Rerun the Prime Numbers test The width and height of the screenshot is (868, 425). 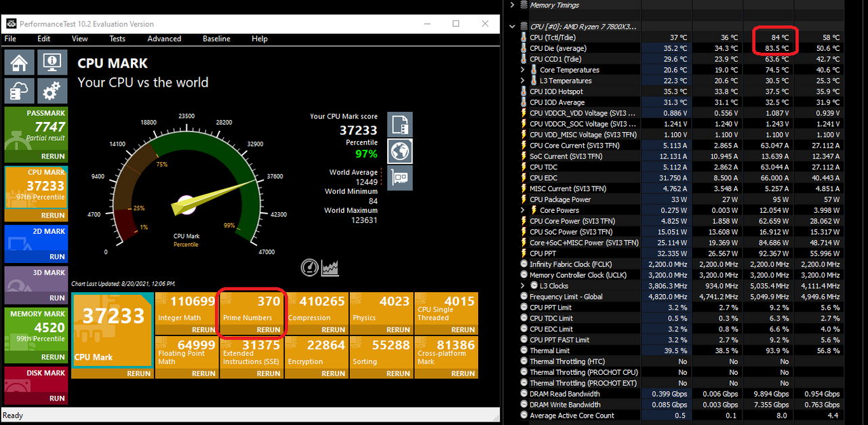tap(268, 330)
